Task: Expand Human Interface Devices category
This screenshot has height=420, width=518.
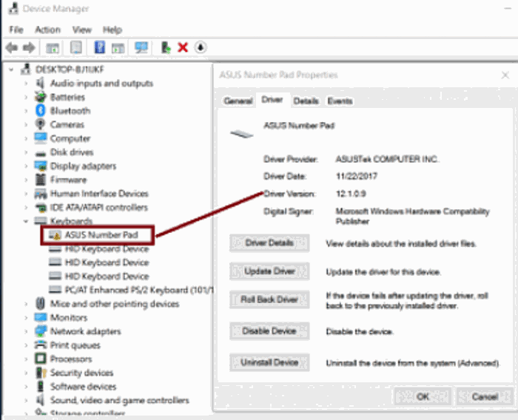Action: pos(26,194)
